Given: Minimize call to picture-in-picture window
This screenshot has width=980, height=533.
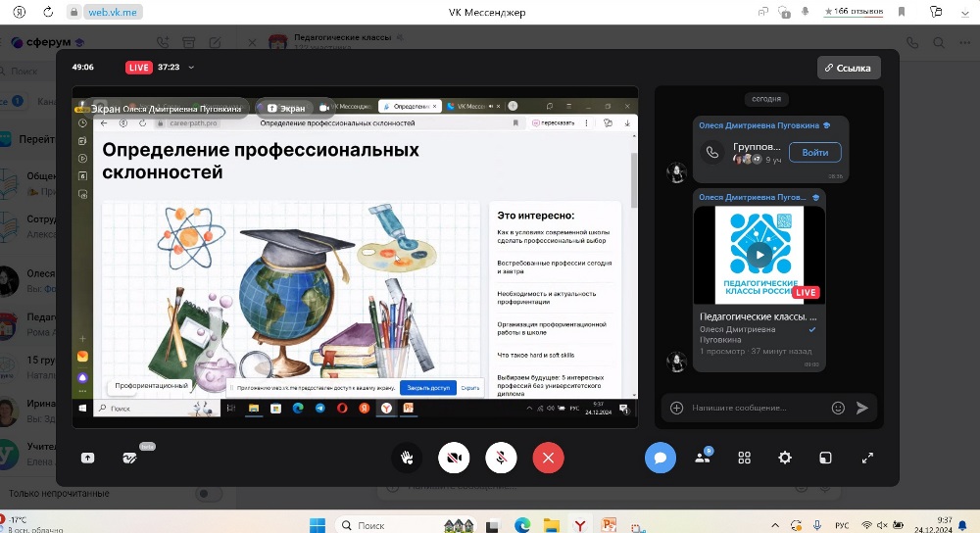Looking at the screenshot, I should tap(826, 458).
